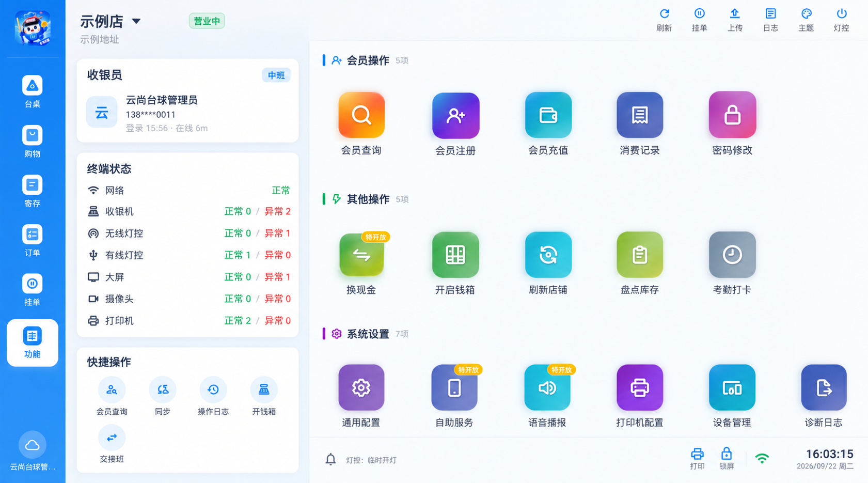Open 挂单 in the left sidebar
Viewport: 868px width, 483px height.
pos(32,290)
